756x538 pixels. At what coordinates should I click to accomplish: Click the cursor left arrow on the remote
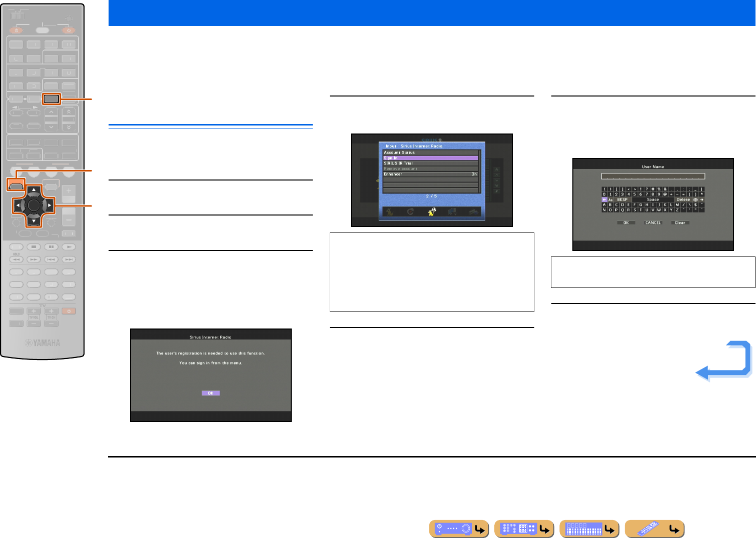[x=18, y=205]
